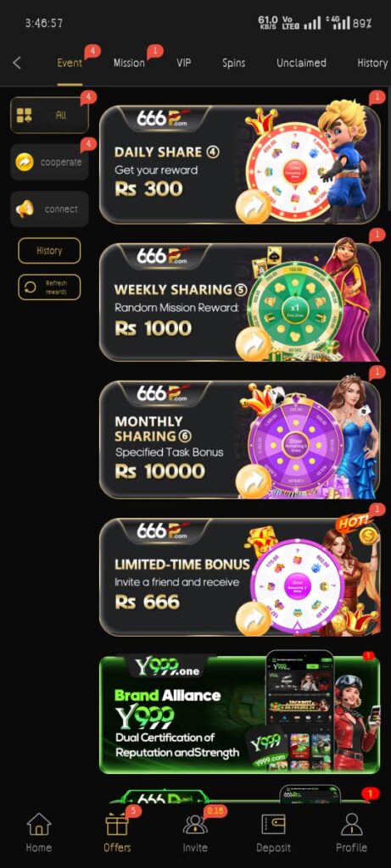Click the History button in sidebar
391x868 pixels.
[x=49, y=251]
